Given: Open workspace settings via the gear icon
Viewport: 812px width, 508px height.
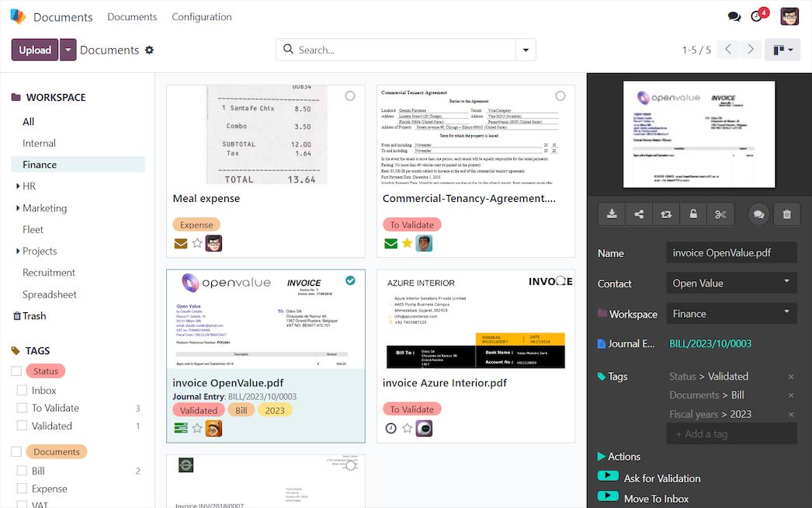Looking at the screenshot, I should tap(150, 50).
